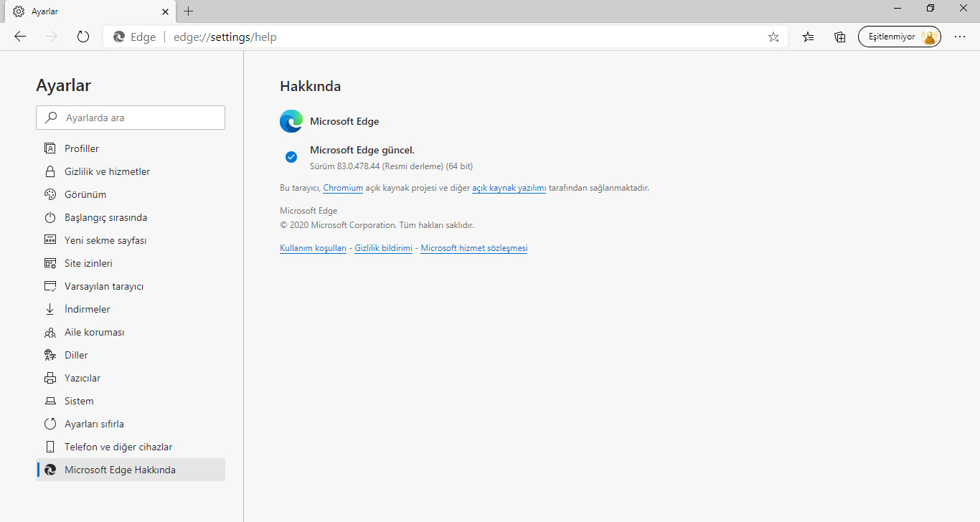Follow the açık kaynak yazılımı link
The height and width of the screenshot is (522, 980).
click(x=509, y=188)
